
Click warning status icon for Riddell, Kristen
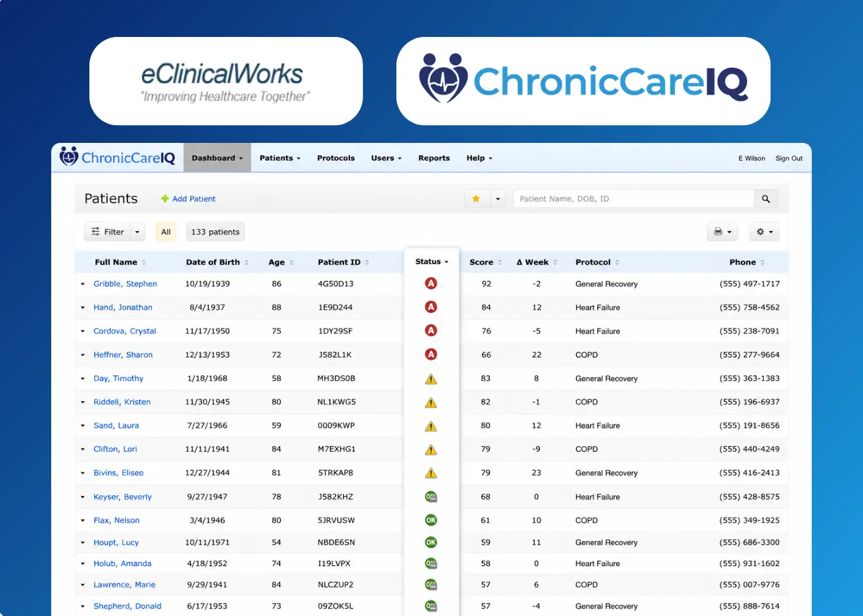coord(431,402)
